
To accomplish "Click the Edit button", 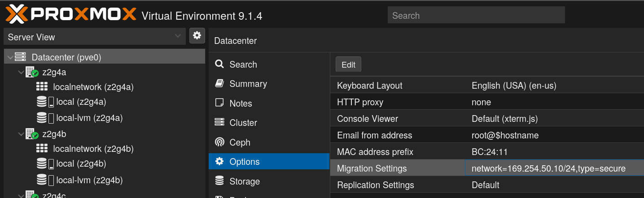I will (348, 65).
